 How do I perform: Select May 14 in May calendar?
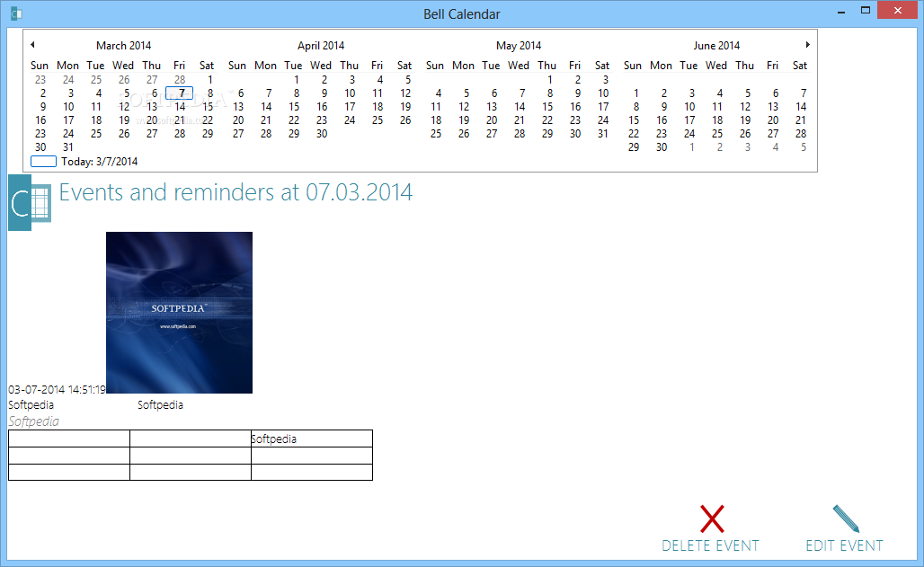coord(520,107)
